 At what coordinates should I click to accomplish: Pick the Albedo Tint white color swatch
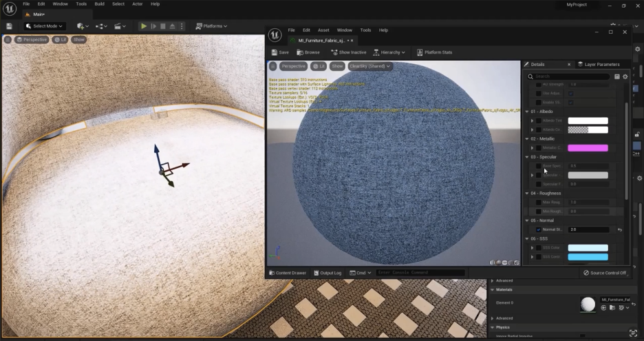[588, 121]
